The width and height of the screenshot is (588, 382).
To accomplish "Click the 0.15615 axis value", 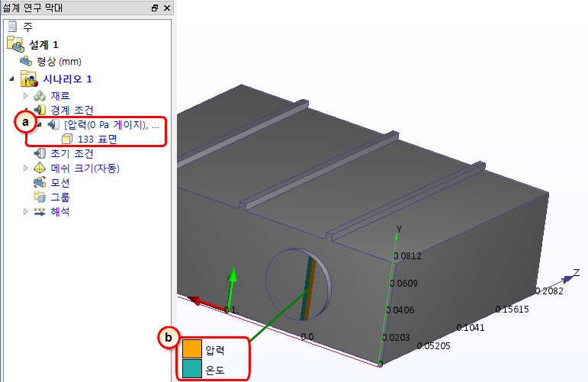I will click(512, 310).
